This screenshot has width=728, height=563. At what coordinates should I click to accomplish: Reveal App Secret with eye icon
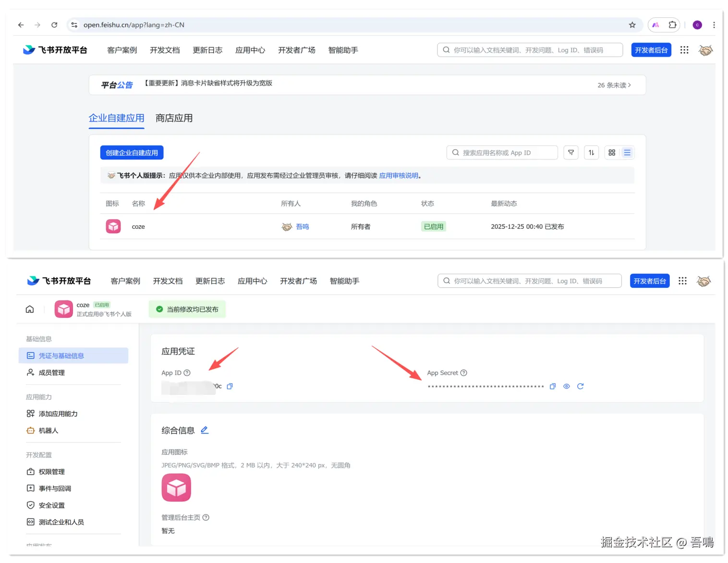click(x=567, y=386)
